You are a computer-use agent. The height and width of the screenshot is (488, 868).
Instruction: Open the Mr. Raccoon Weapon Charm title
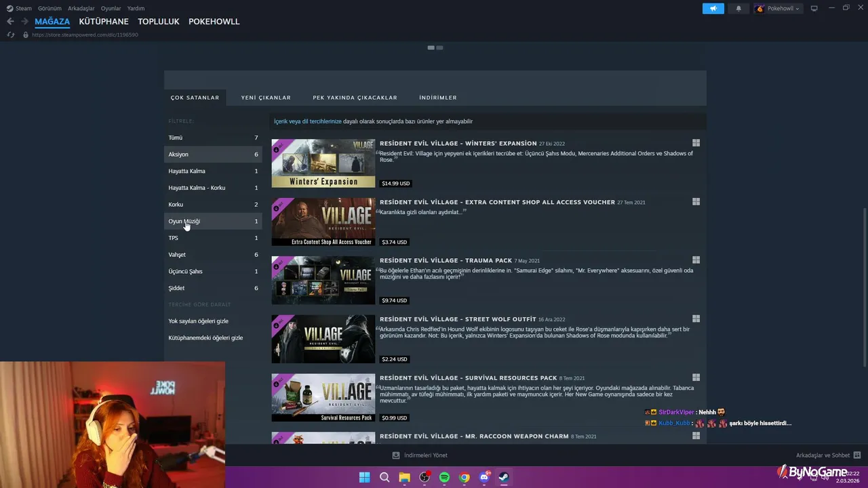[x=474, y=436]
